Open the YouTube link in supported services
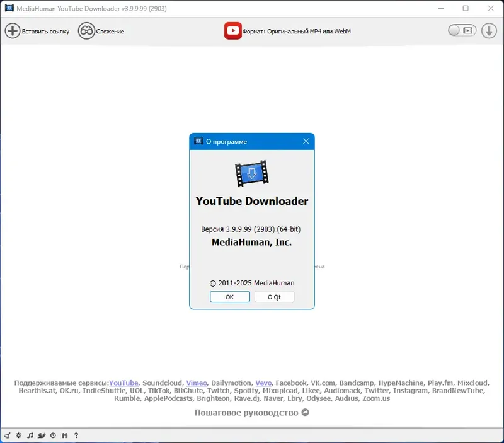Viewport: 504px width, 443px height. pos(123,383)
